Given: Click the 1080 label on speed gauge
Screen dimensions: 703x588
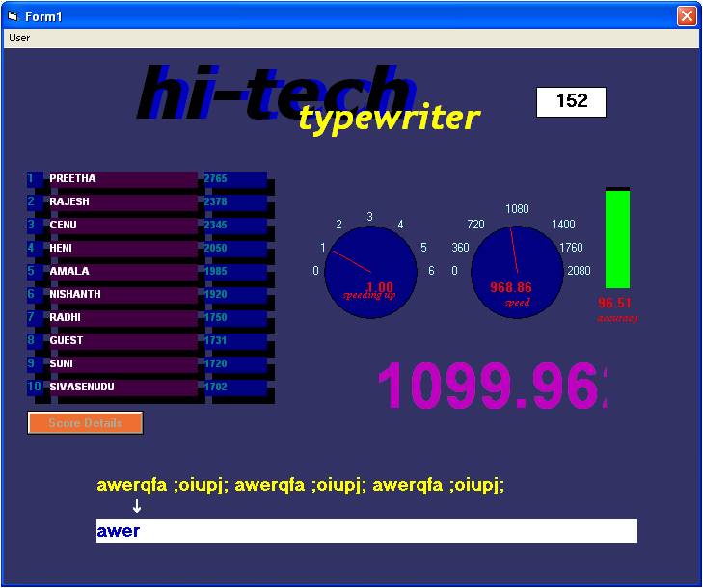Looking at the screenshot, I should [x=517, y=209].
